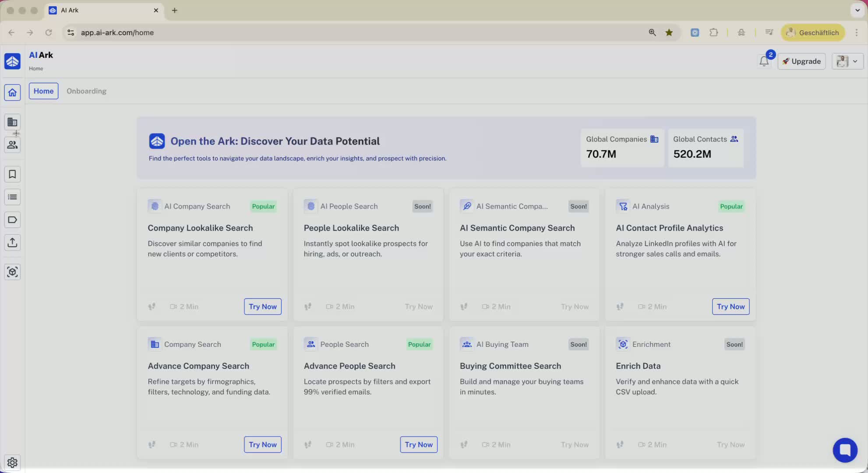This screenshot has width=868, height=473.
Task: Bookmark page with star icon
Action: click(669, 32)
